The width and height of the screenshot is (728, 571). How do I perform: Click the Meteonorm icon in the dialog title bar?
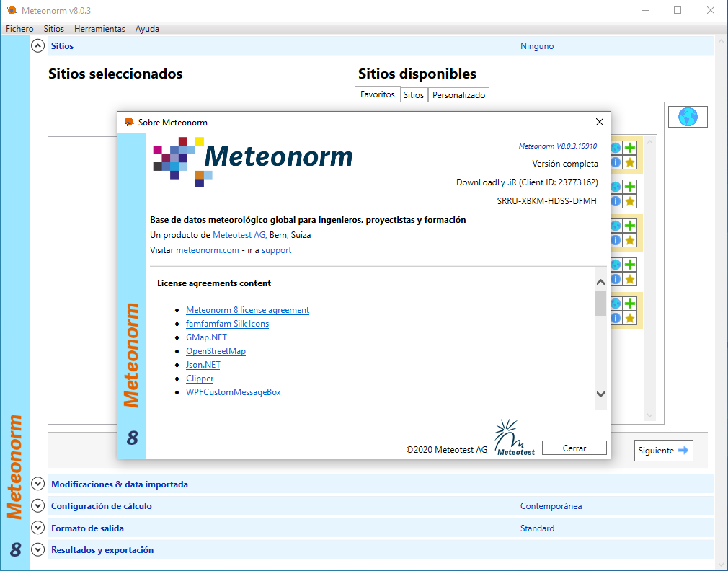point(130,122)
